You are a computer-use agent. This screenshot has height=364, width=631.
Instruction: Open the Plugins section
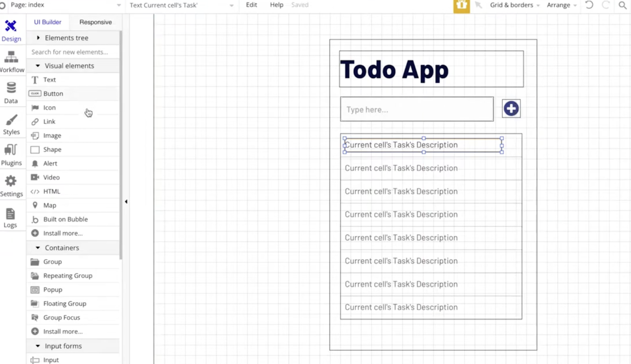coord(11,155)
